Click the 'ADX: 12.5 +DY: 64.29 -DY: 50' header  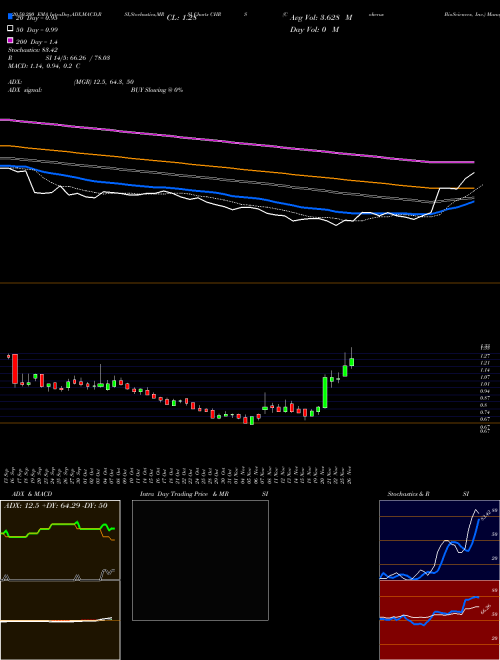point(56,505)
